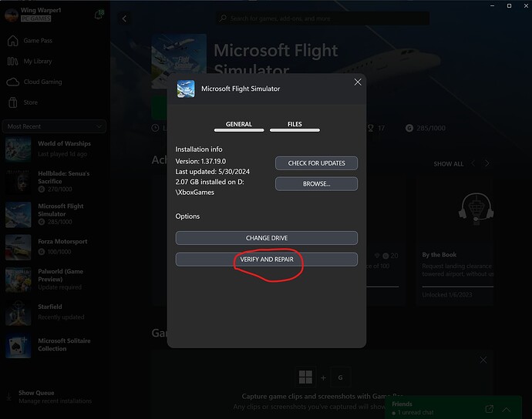Open the Store bag icon

point(13,102)
